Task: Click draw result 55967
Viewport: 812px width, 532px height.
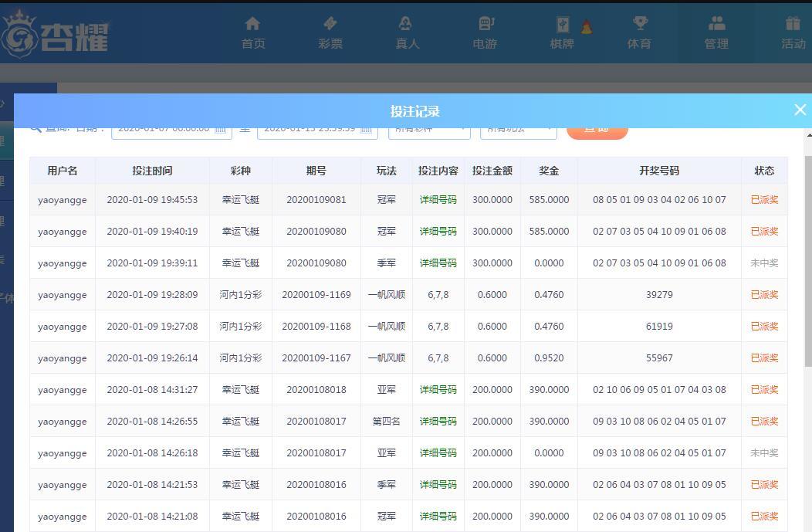Action: (659, 357)
